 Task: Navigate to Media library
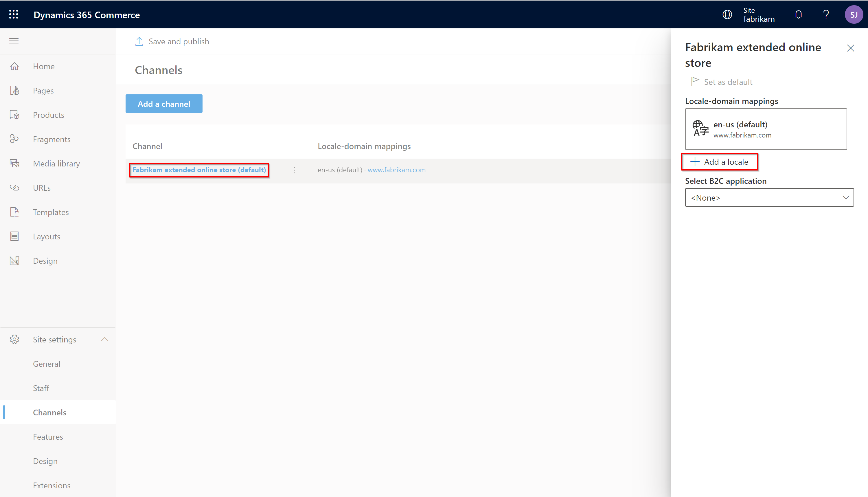[57, 163]
